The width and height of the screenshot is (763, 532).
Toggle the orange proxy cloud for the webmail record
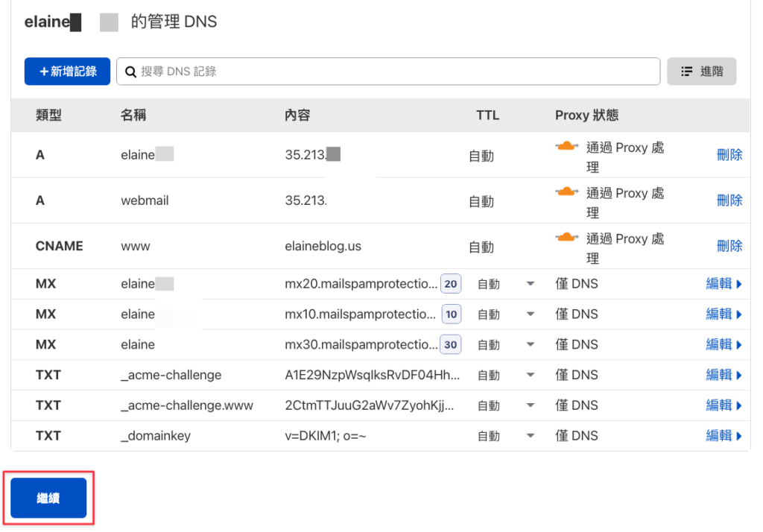(x=566, y=191)
